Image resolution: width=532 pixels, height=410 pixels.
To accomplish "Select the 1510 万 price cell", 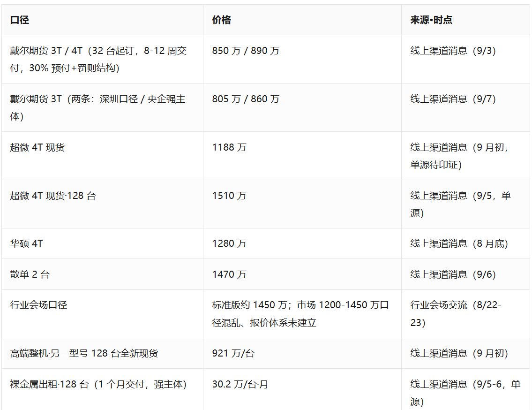I will (229, 196).
